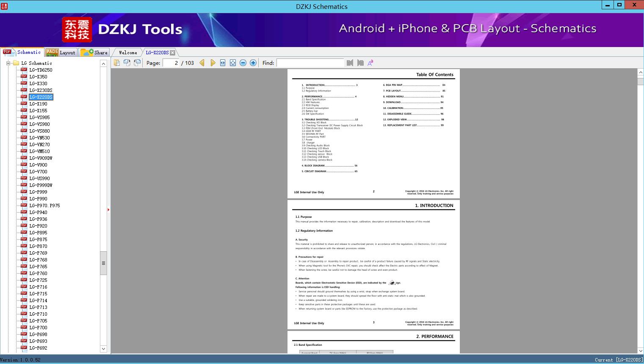Open LG-P769 schematic

click(x=38, y=253)
